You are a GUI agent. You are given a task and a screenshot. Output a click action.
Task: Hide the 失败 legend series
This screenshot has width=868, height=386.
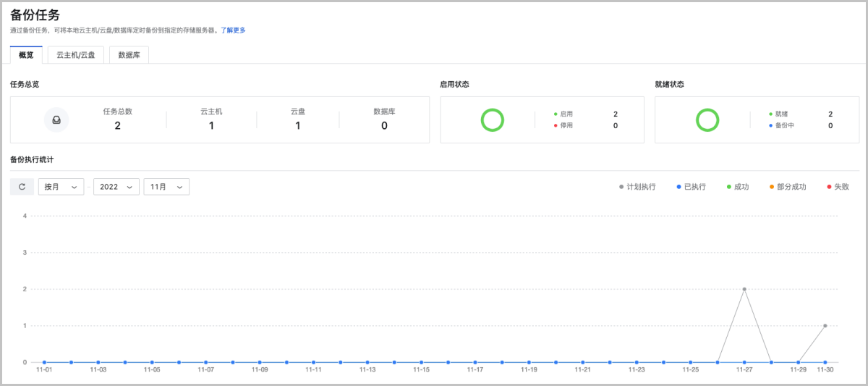coord(837,187)
